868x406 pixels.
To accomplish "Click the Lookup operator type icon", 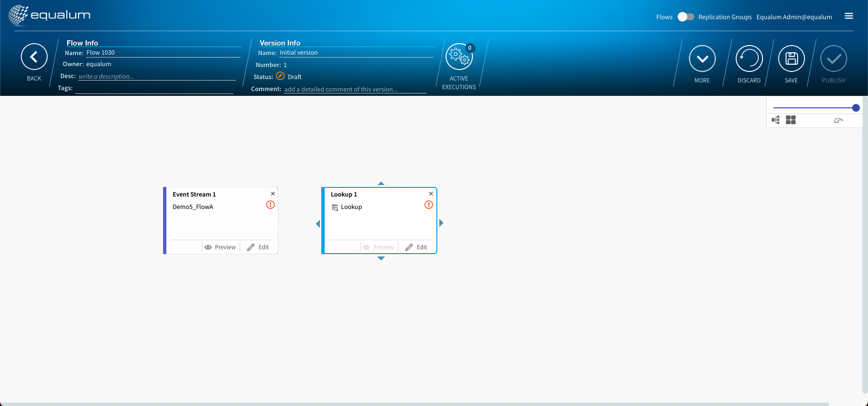I will 335,208.
